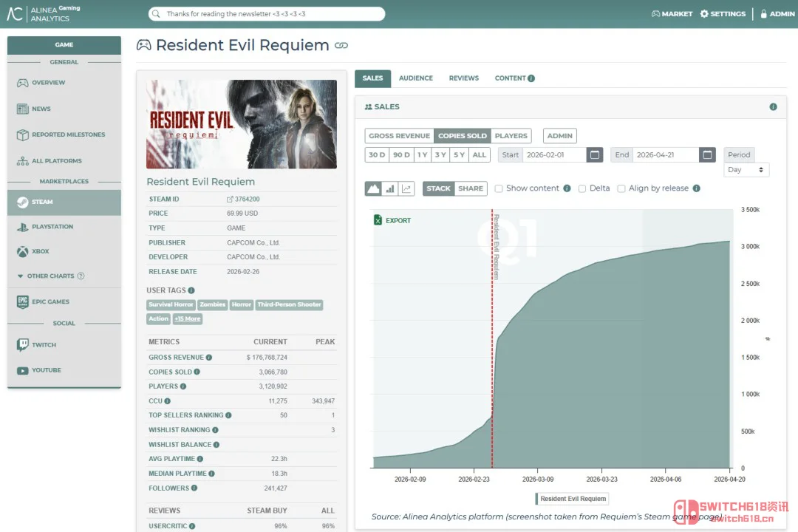Click the Excel export icon
Screen dimensions: 798x532
[378, 220]
